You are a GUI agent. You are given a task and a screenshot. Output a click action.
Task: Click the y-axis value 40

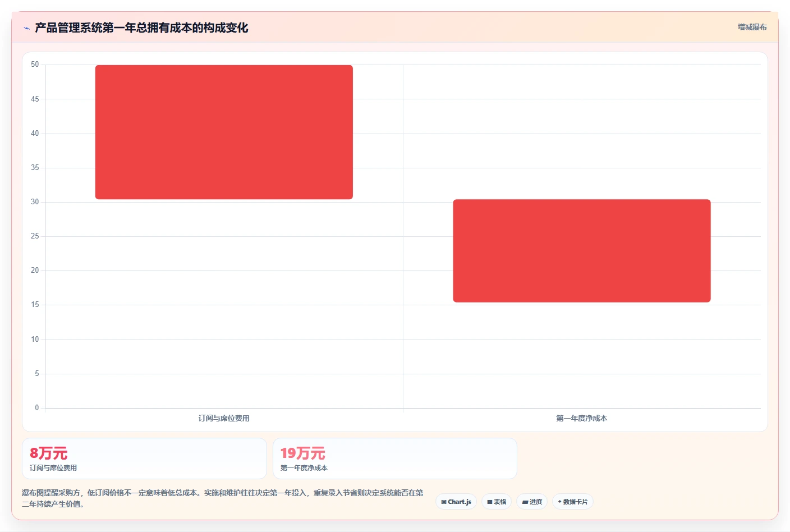click(35, 133)
